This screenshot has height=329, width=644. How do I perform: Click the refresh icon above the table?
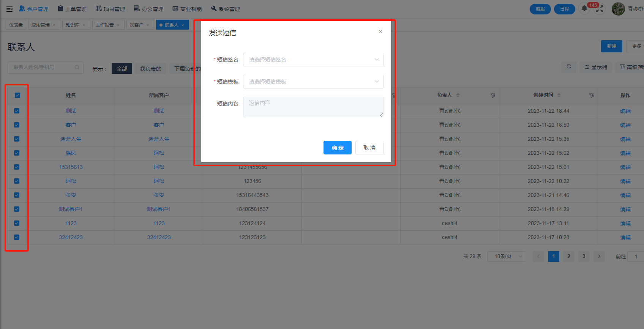tap(569, 67)
